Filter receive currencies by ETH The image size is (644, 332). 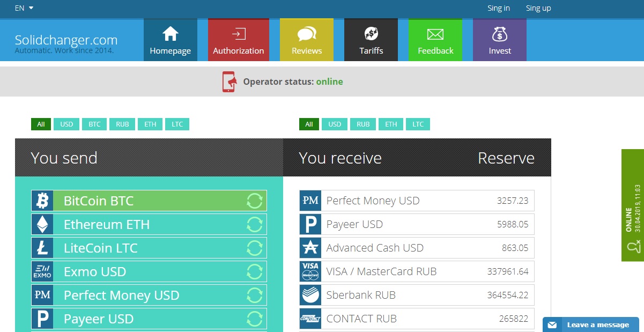(391, 124)
